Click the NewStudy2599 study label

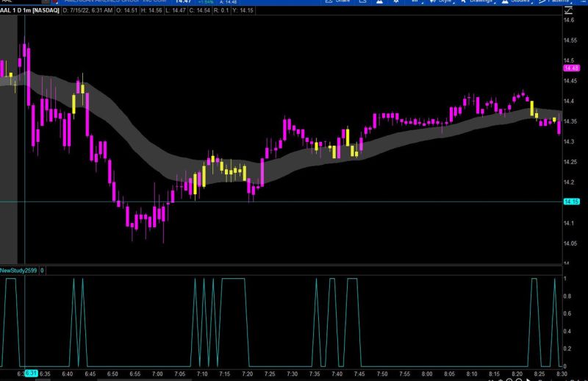click(18, 270)
